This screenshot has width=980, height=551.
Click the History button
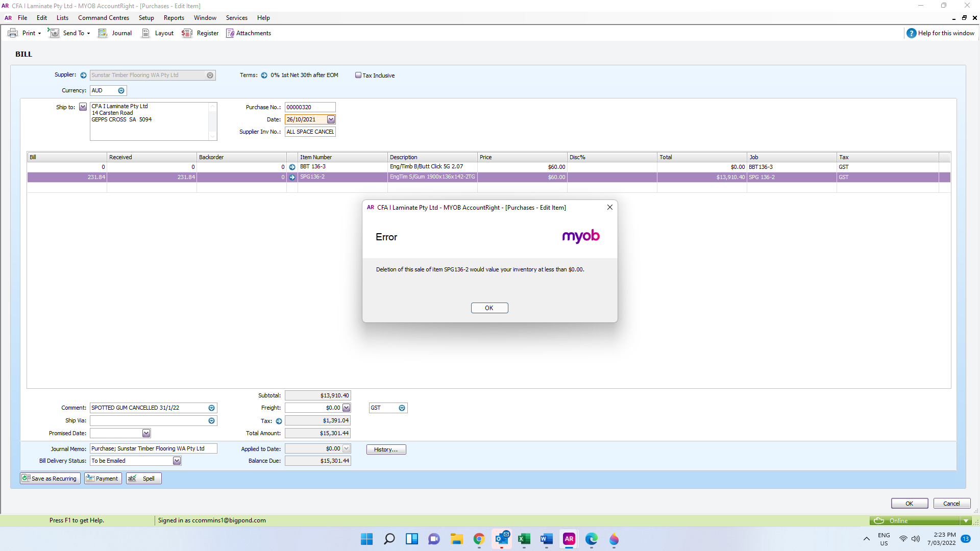pos(386,449)
